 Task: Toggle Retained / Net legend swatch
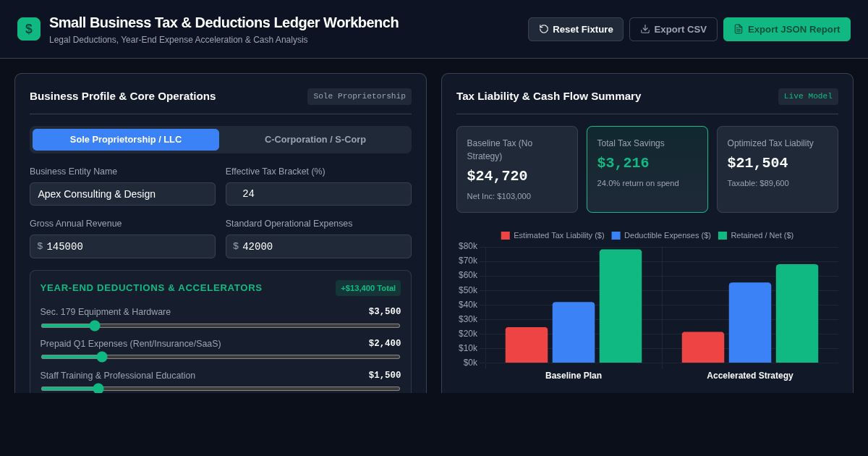coord(723,235)
